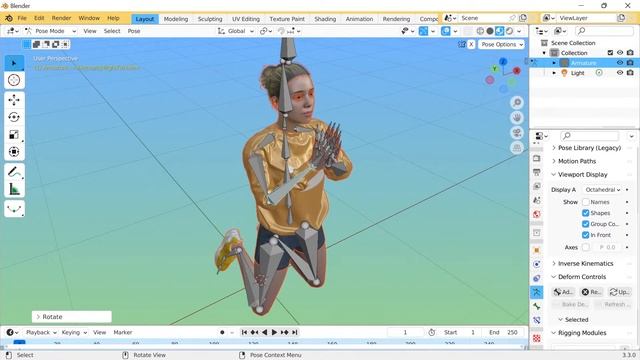Open Output properties tab icon
Viewport: 640px width, 360px height.
pos(537,172)
